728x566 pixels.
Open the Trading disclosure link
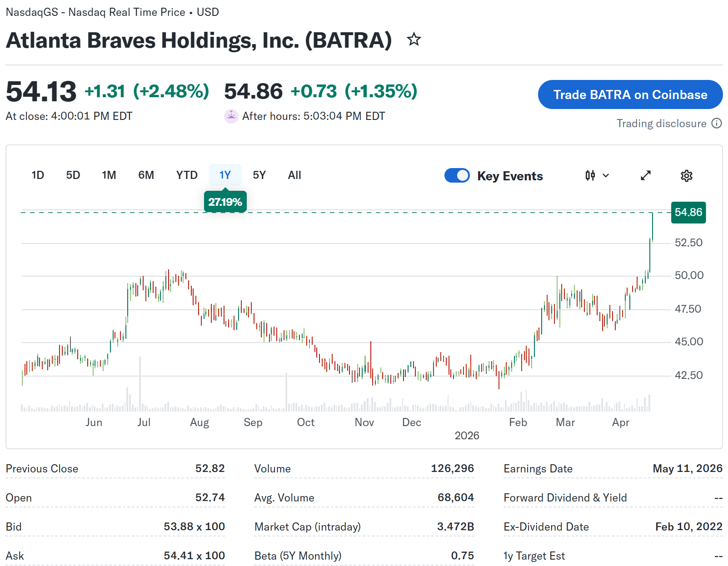(661, 124)
